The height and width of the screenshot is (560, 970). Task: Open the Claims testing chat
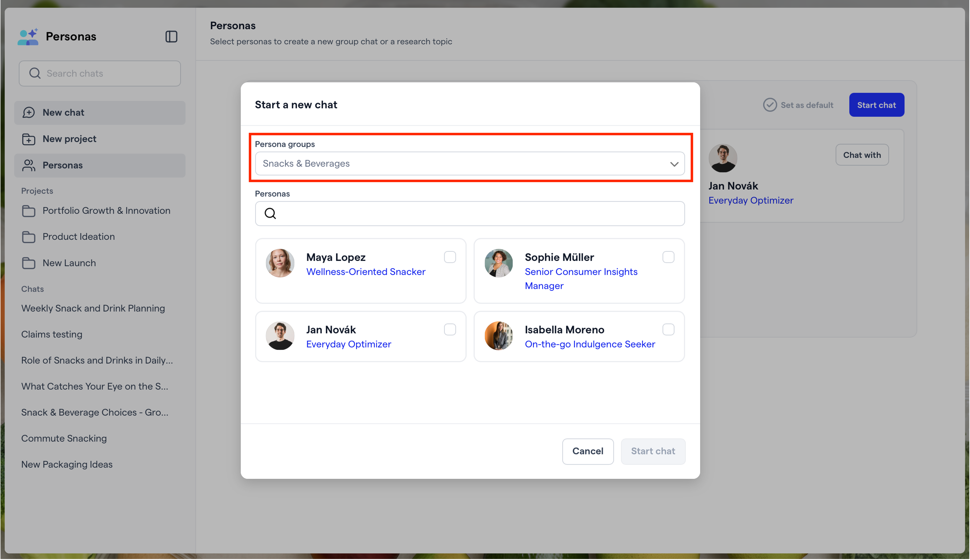point(51,334)
